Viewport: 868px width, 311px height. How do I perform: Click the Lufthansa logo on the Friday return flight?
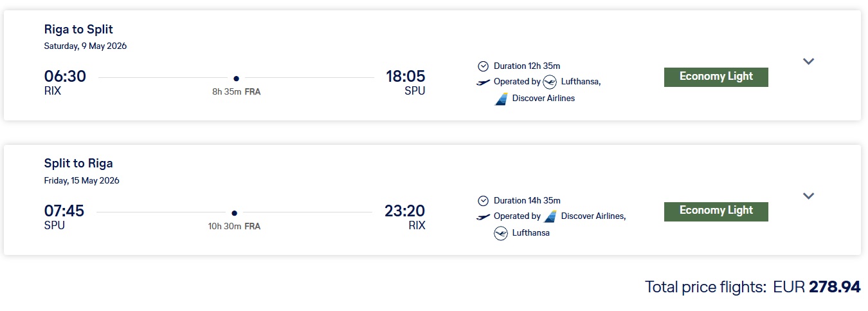pyautogui.click(x=501, y=233)
